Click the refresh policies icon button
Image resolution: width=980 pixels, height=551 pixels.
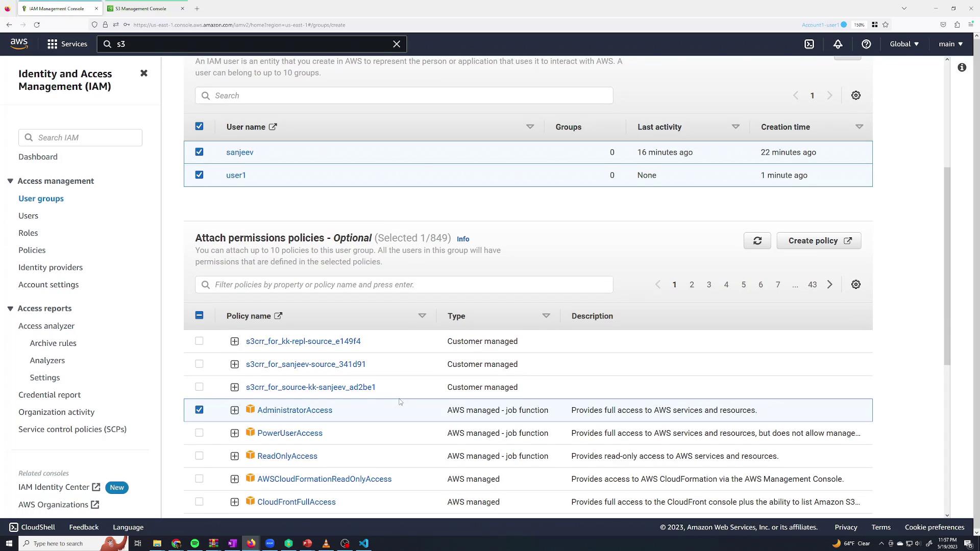click(757, 241)
